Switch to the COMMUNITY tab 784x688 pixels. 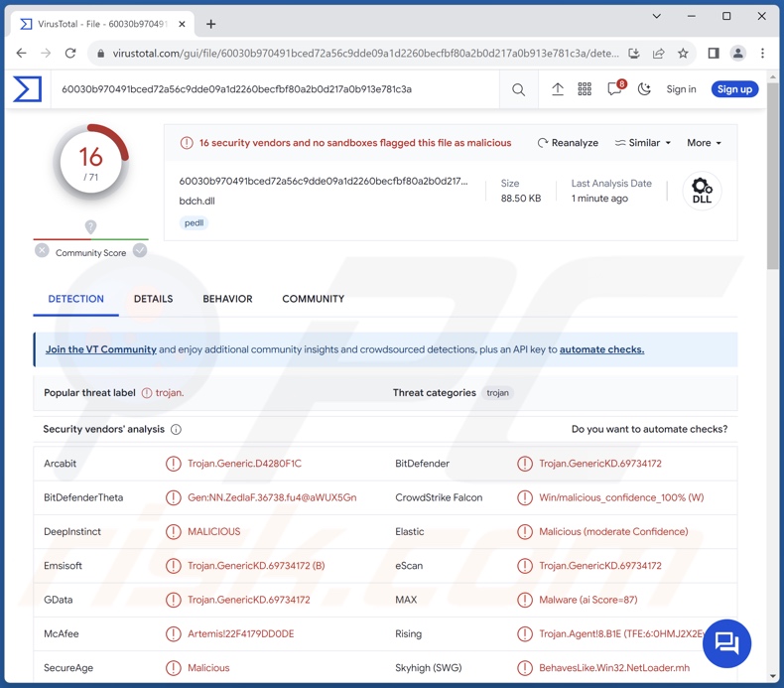[313, 299]
